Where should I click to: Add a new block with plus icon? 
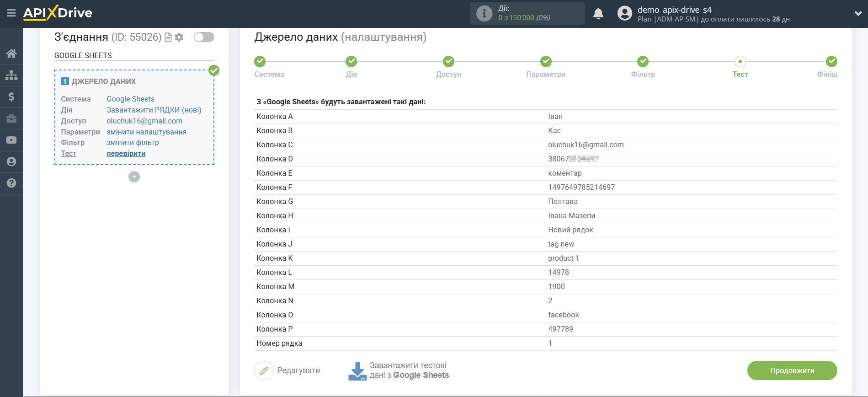coord(134,177)
